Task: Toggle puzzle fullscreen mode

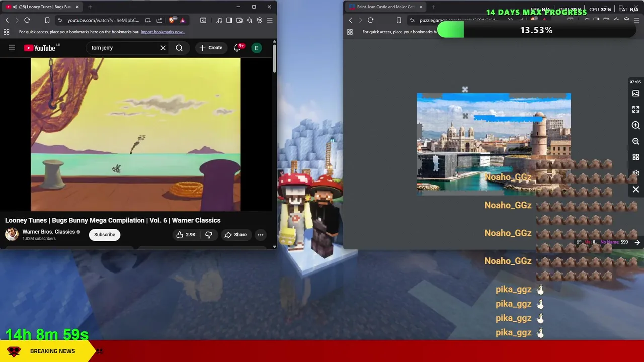Action: tap(636, 109)
